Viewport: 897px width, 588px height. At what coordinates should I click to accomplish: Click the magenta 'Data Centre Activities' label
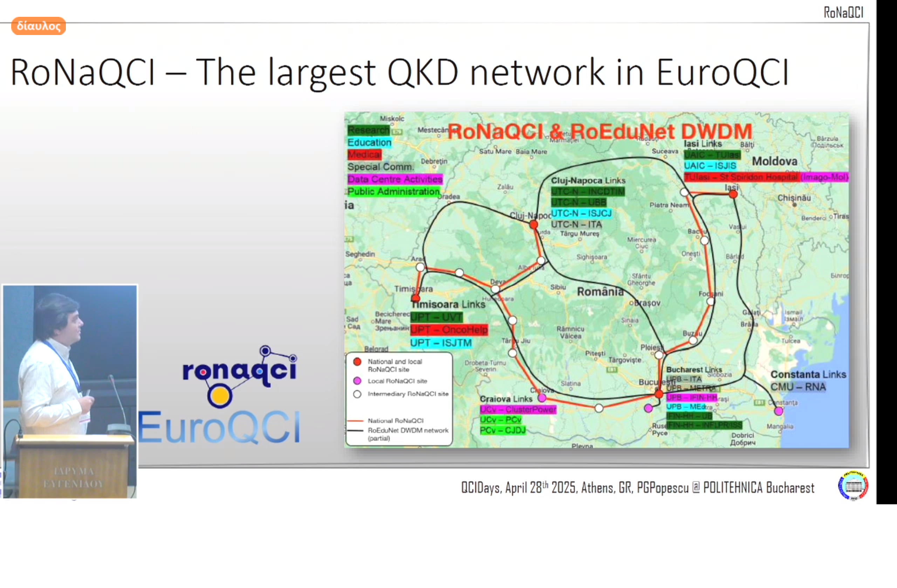[x=395, y=179]
